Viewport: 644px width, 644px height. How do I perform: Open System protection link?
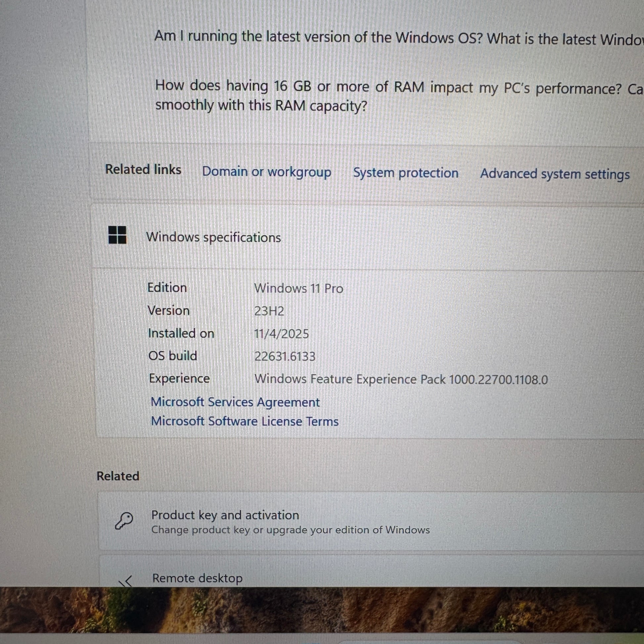tap(405, 173)
